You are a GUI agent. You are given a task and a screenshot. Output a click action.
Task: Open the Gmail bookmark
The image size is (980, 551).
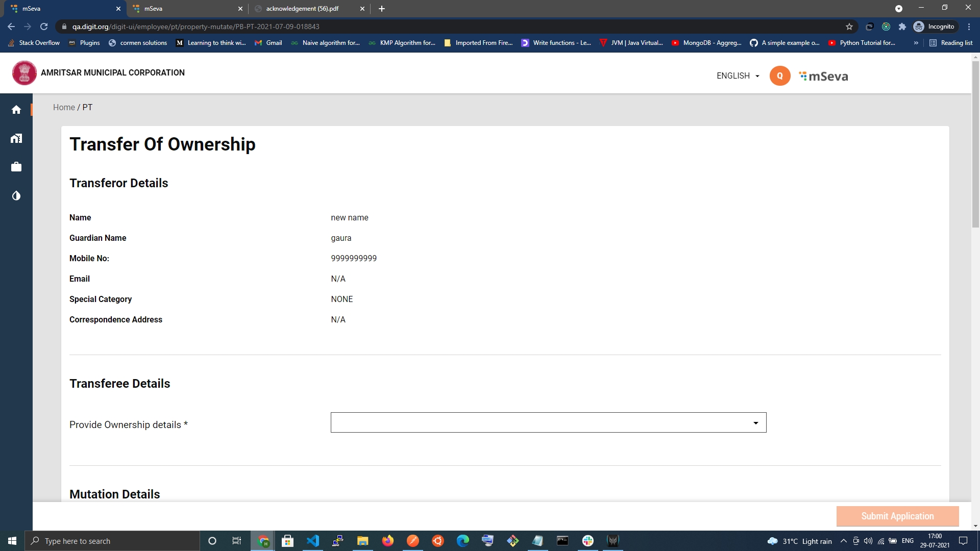268,43
